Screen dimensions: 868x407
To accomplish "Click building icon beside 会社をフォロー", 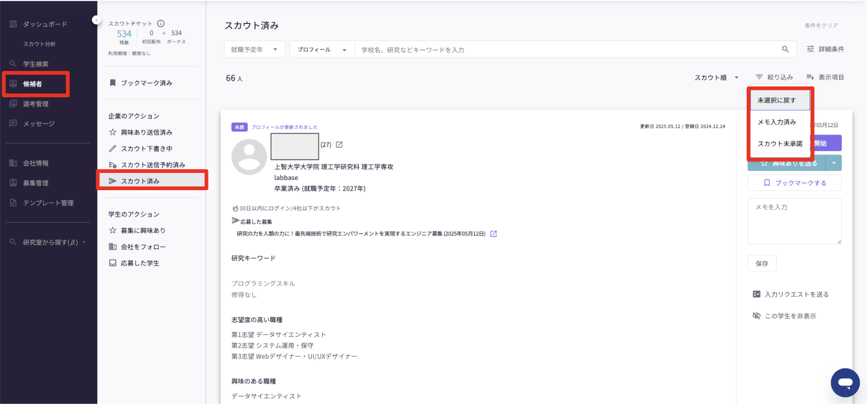I will click(x=113, y=247).
